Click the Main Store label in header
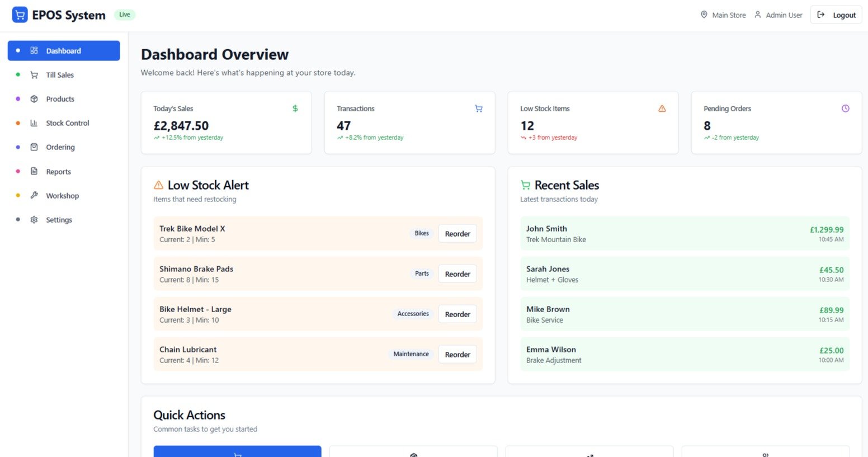Screen dimensions: 868x457 [x=729, y=15]
